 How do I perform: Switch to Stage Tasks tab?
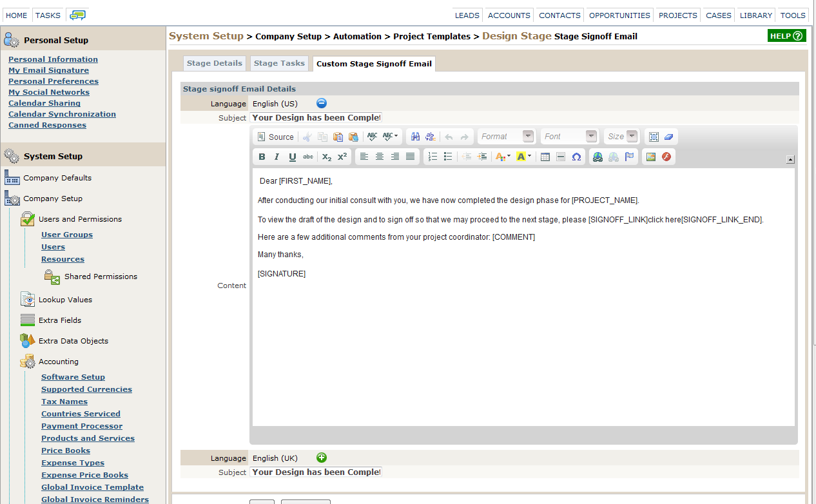click(x=279, y=63)
